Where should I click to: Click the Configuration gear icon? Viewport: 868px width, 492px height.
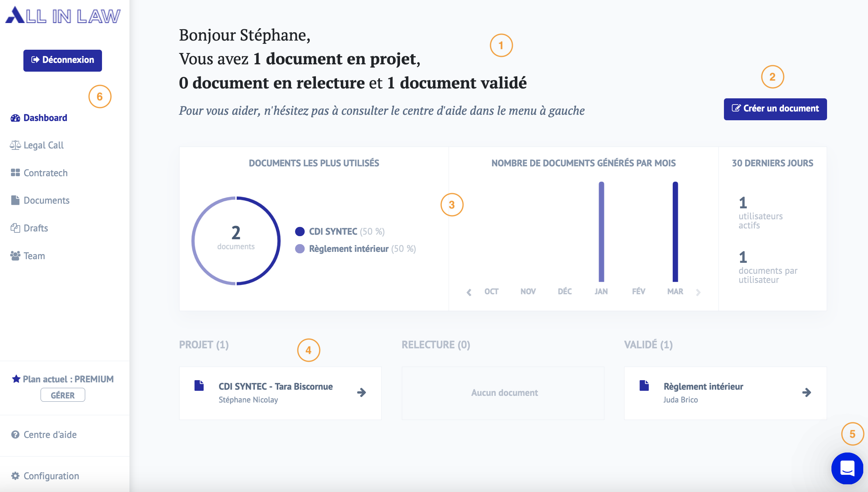tap(15, 476)
